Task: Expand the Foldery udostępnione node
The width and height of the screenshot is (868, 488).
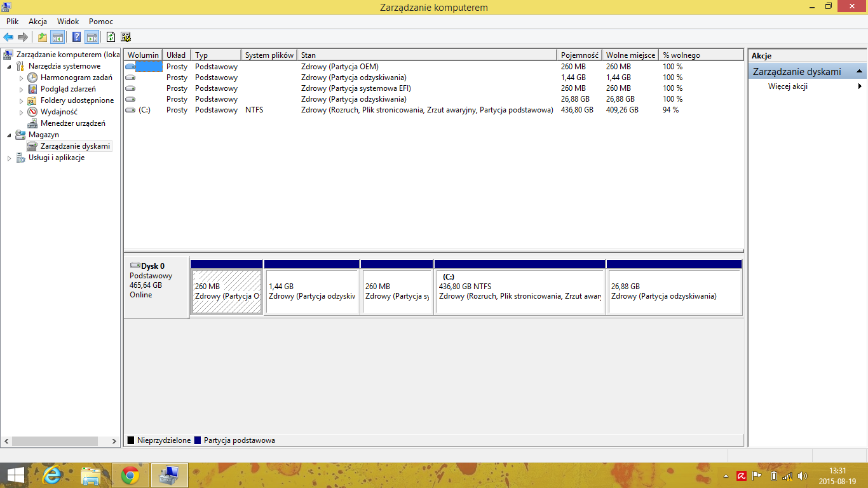Action: (x=21, y=100)
